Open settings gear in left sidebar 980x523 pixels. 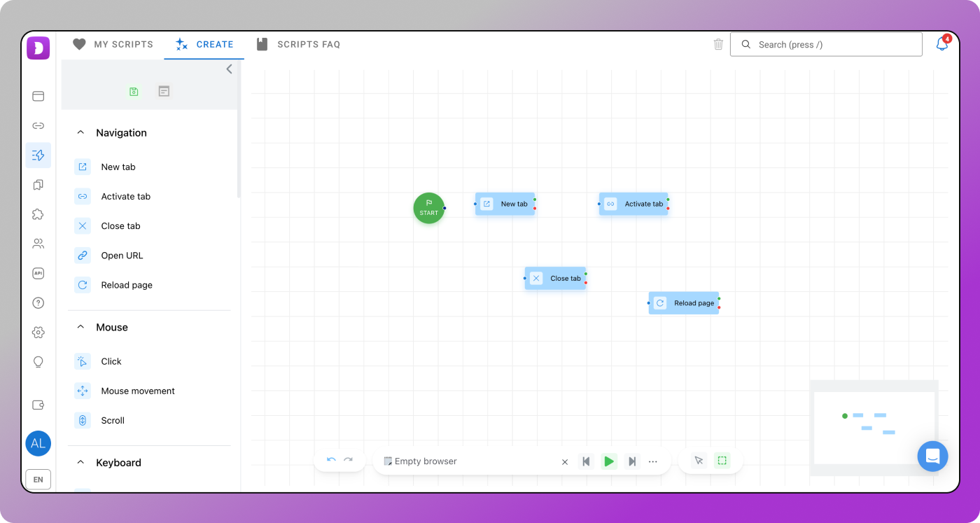tap(38, 333)
